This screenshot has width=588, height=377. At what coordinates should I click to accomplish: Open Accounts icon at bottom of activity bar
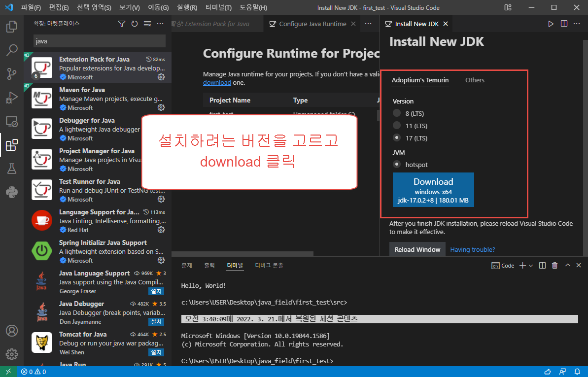[x=12, y=331]
